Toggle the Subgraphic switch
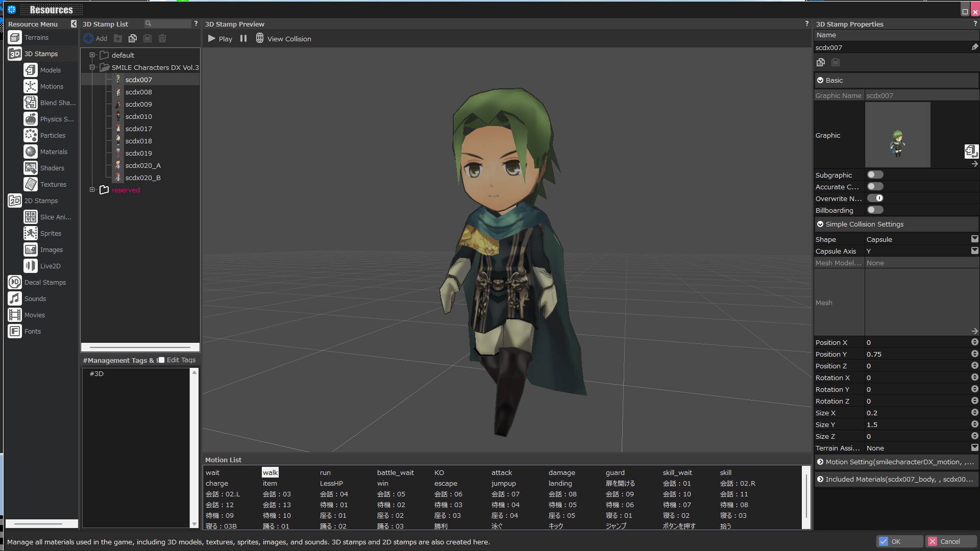This screenshot has width=980, height=551. (875, 175)
